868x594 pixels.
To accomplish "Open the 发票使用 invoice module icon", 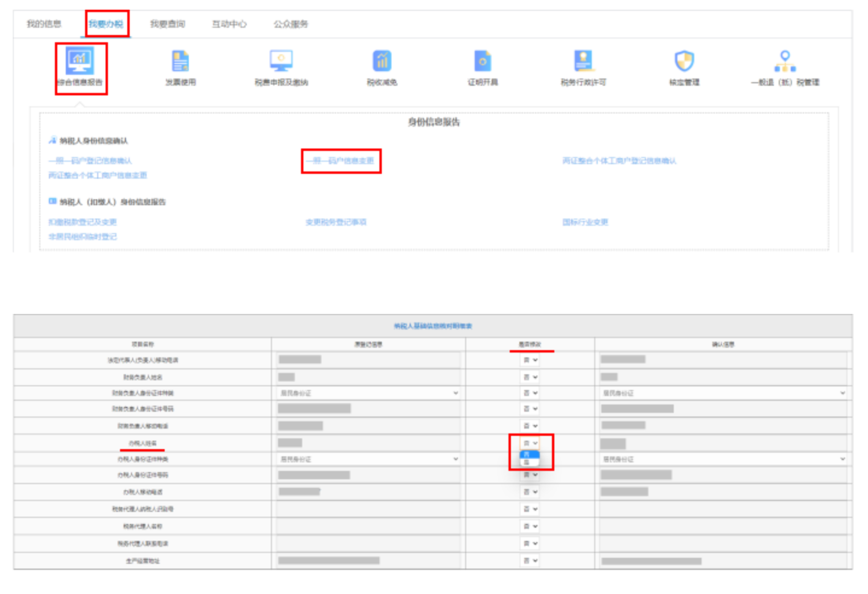I will 181,62.
